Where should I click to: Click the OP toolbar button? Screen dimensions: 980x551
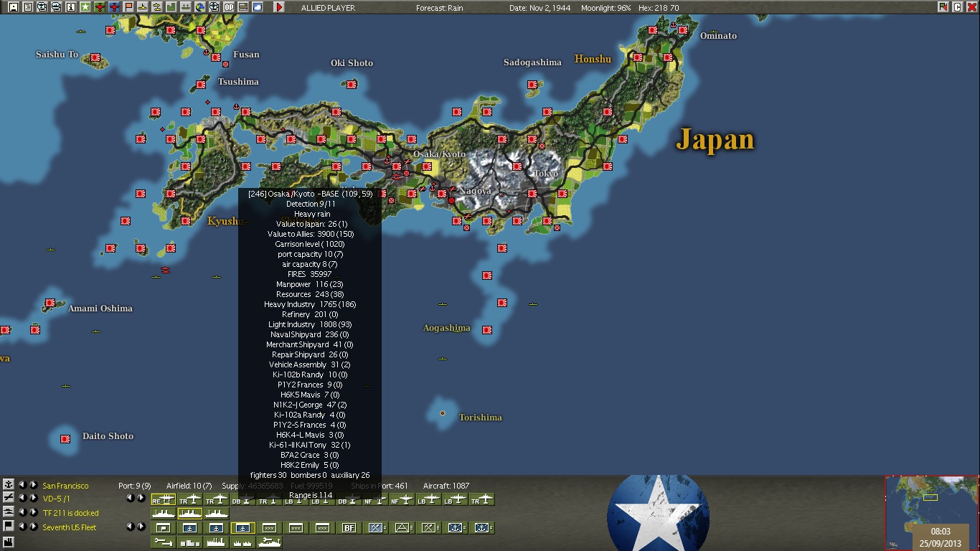coord(228,7)
